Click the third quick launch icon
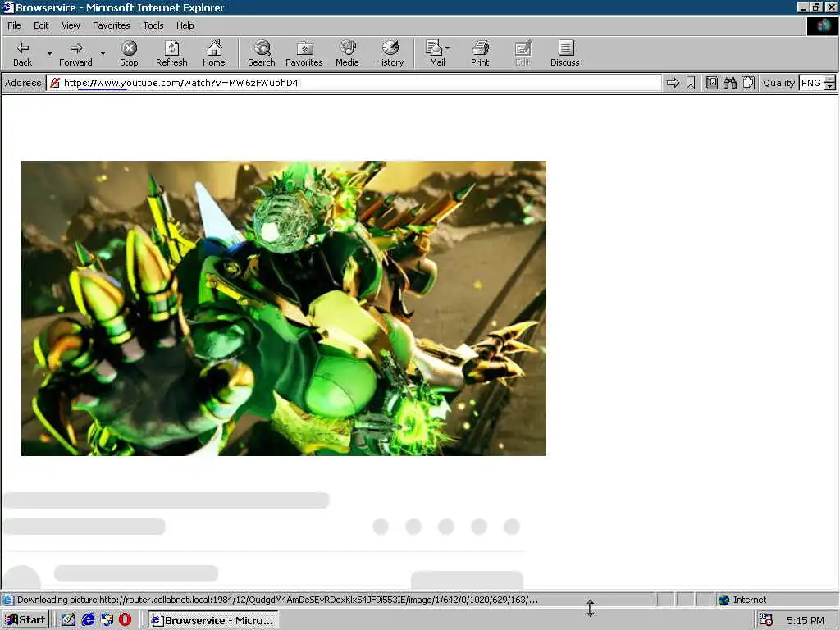 107,620
